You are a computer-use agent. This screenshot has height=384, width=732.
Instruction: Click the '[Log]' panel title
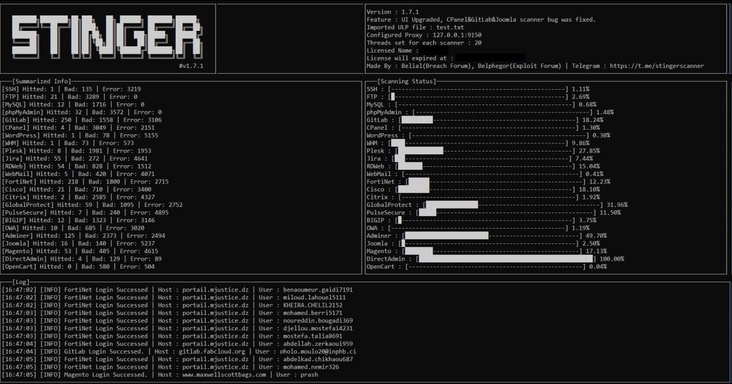coord(21,282)
